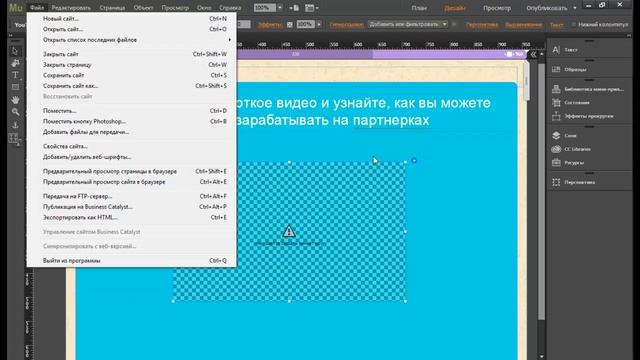Click the Эффекты link in control bar

pos(270,24)
